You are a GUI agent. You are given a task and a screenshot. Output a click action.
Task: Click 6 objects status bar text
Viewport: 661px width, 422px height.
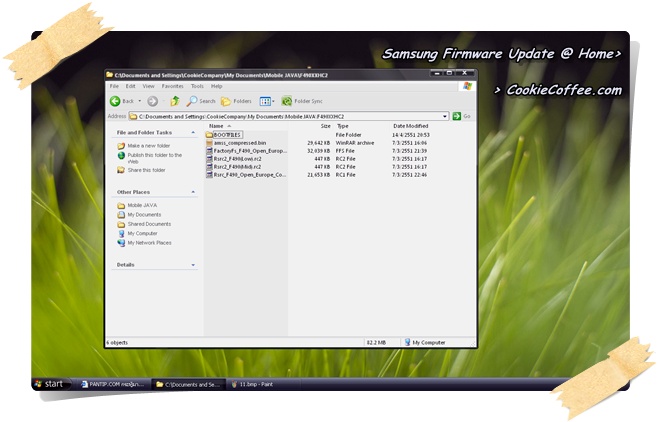pos(117,342)
